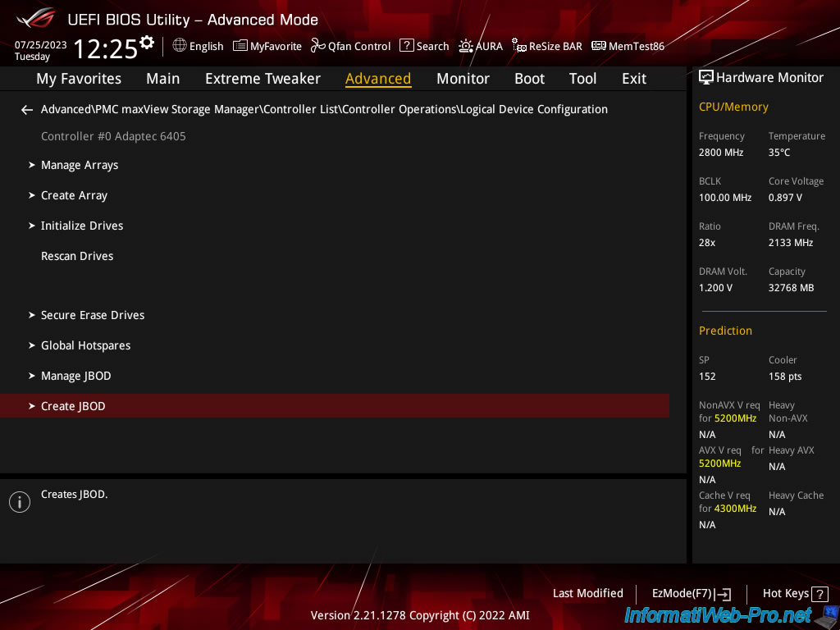Screen dimensions: 840x630
Task: Select the Create JBOD entry
Action: 335,406
